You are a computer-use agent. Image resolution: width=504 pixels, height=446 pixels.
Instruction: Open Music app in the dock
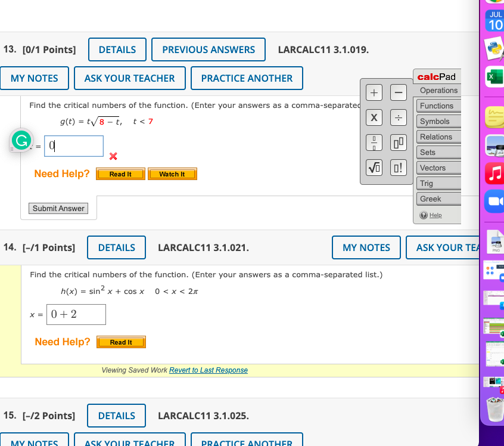[x=494, y=173]
